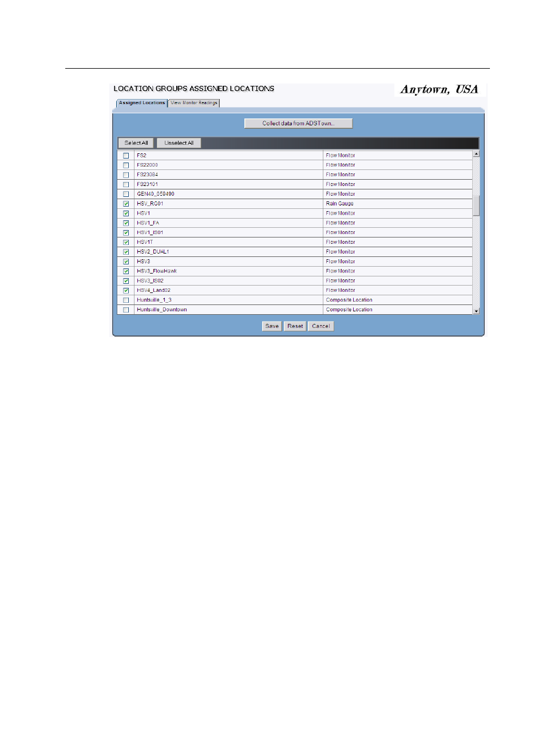Click the HSV3_FlowHawk location name
The height and width of the screenshot is (756, 546).
pos(157,271)
